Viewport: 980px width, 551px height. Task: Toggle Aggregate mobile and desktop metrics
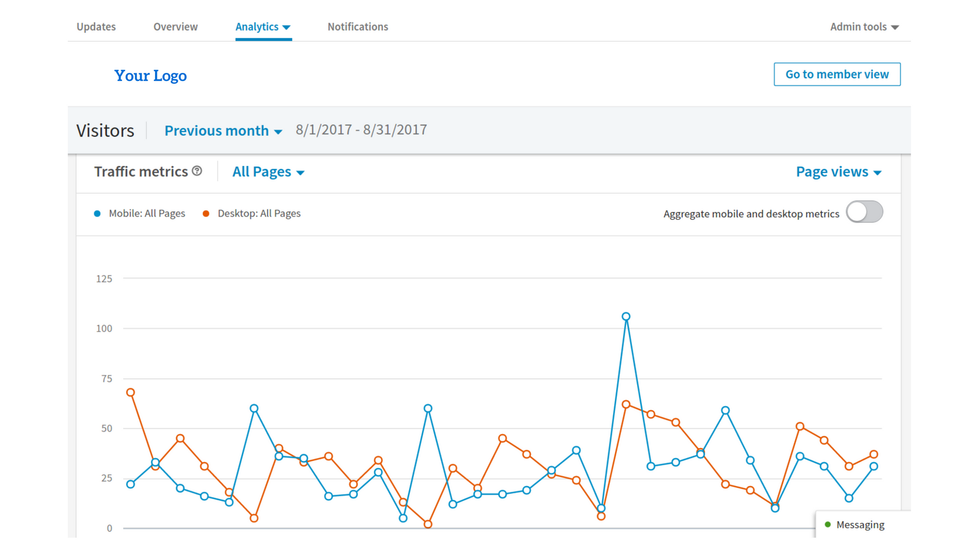click(x=864, y=212)
